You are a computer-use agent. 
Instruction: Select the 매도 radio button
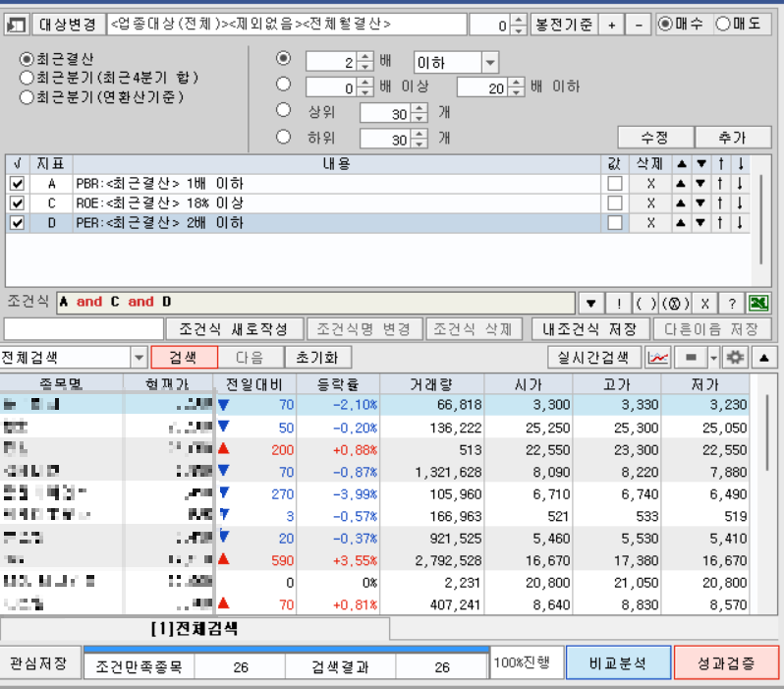[x=723, y=24]
